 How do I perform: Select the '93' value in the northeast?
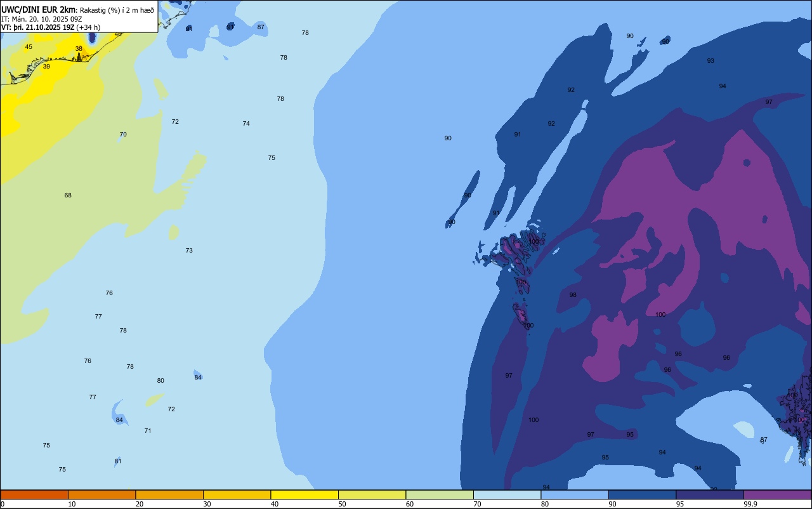point(710,61)
